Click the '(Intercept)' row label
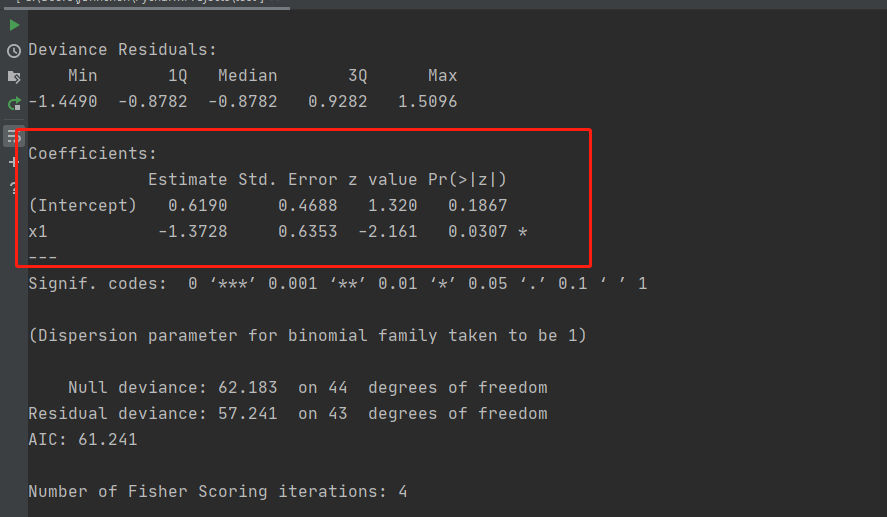 (83, 205)
